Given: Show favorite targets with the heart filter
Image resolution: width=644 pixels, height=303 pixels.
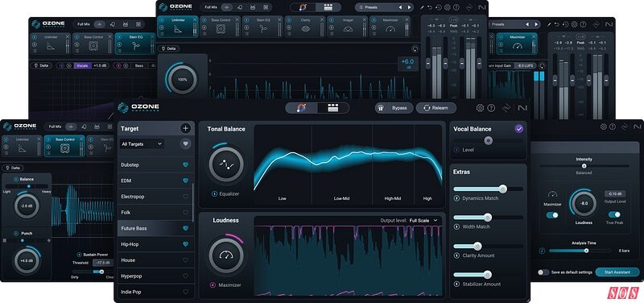Looking at the screenshot, I should point(186,144).
